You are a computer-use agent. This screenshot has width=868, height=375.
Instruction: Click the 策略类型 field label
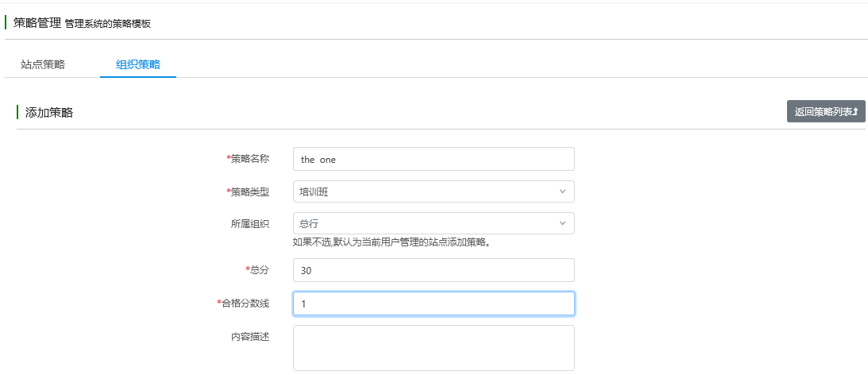coord(248,191)
